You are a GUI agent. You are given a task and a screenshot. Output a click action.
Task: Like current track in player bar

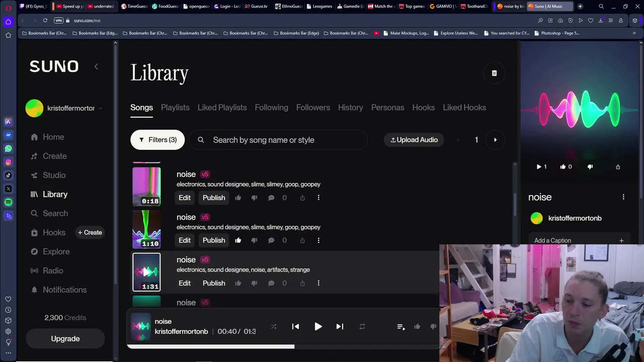(x=417, y=327)
